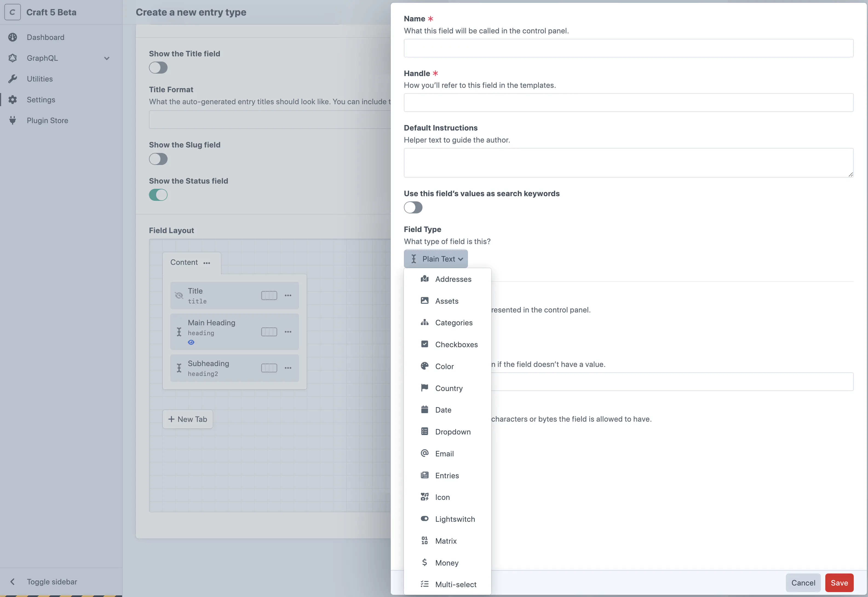Open the Title field's ellipsis actions
Screen dimensions: 868x597
coord(288,295)
